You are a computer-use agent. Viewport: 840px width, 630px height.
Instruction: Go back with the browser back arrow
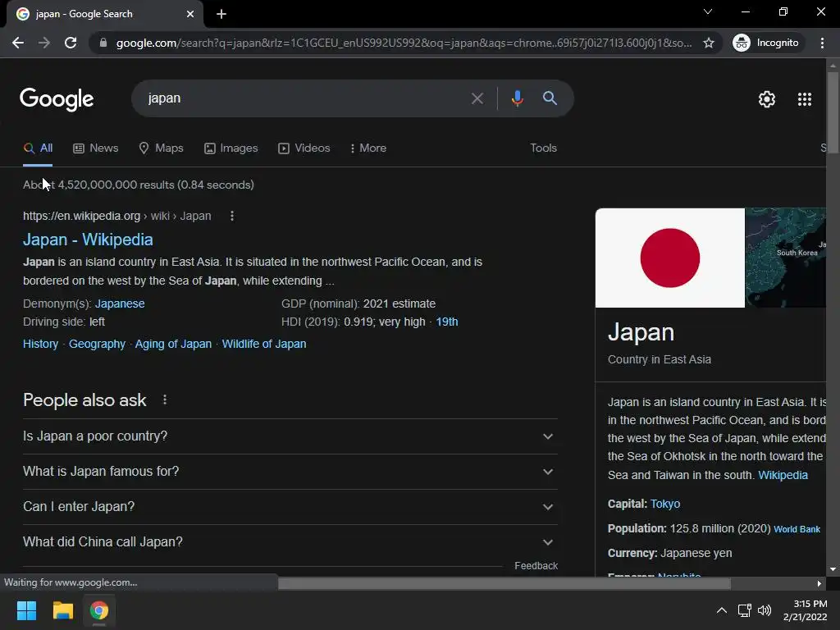[18, 43]
